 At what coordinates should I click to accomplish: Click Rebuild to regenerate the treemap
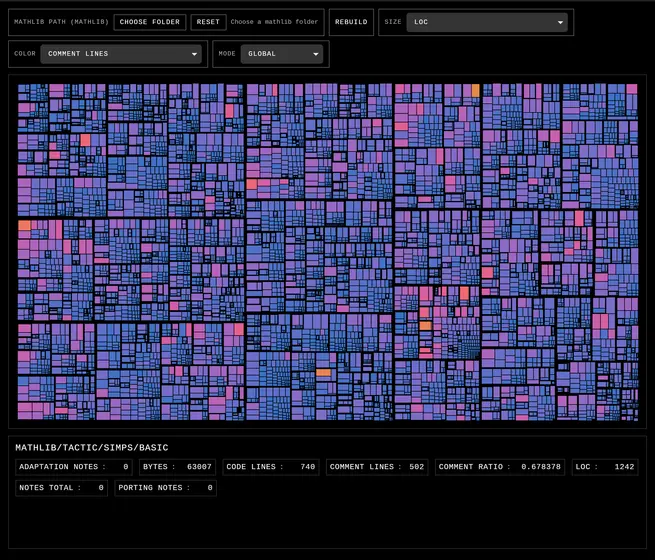[x=351, y=22]
